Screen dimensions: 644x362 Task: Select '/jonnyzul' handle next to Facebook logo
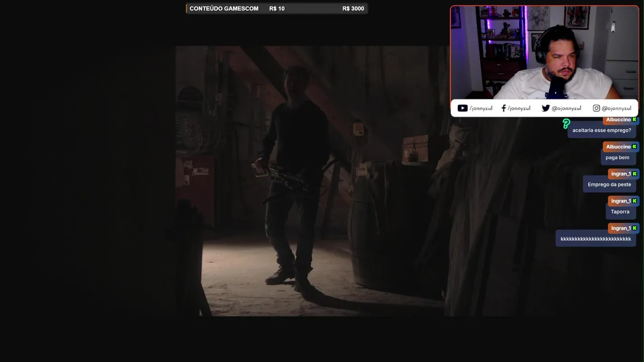point(519,108)
